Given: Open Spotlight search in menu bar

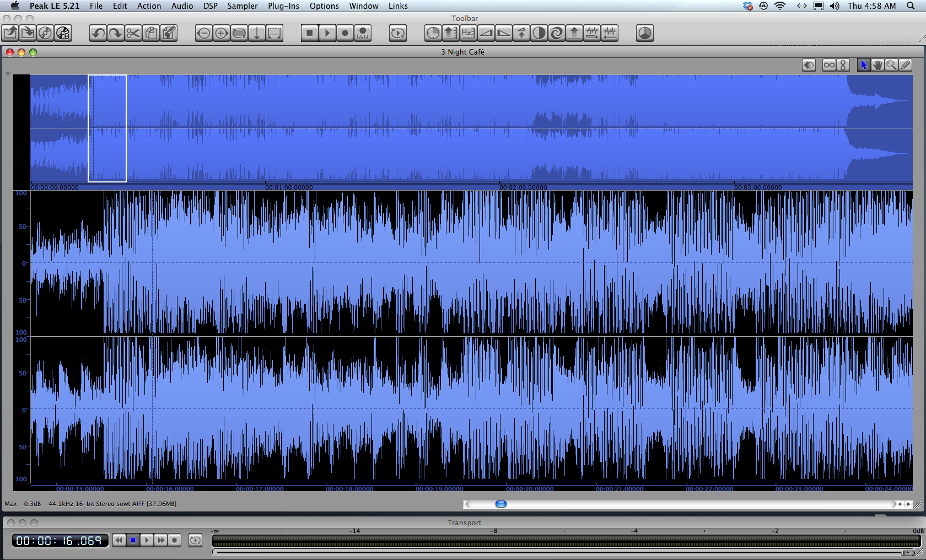Looking at the screenshot, I should coord(910,6).
